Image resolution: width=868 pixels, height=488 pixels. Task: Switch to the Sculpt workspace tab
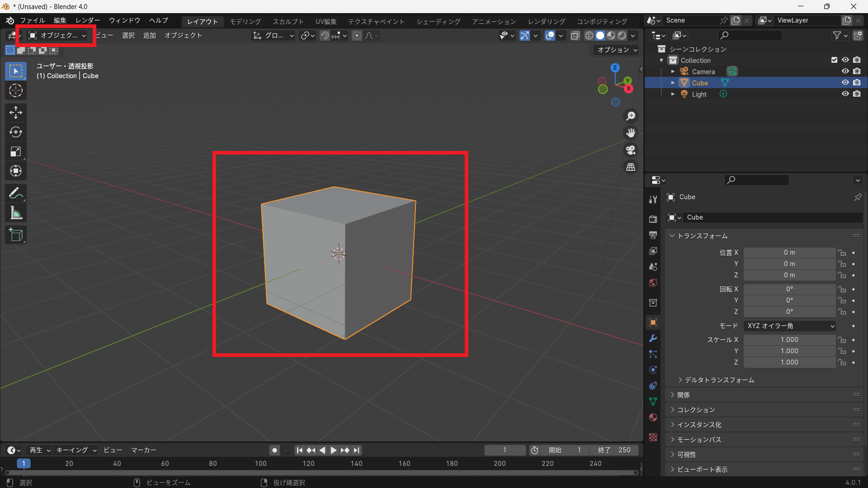coord(288,21)
